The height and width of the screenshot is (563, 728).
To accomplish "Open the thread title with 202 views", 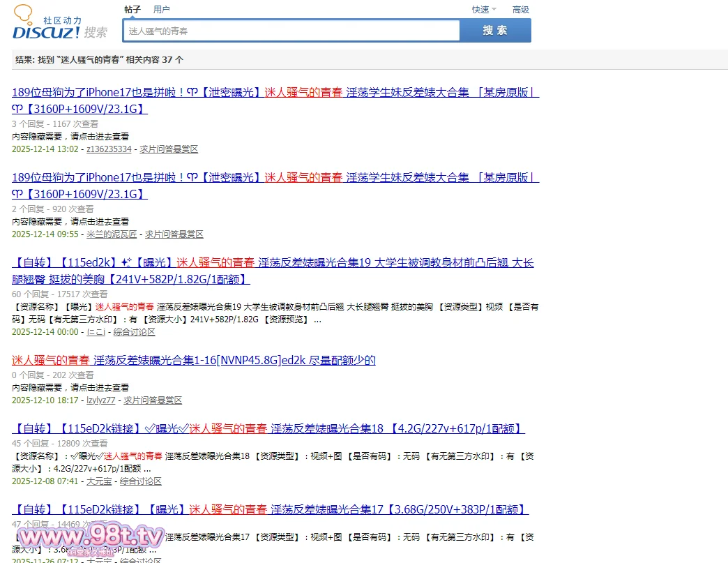I will 194,361.
